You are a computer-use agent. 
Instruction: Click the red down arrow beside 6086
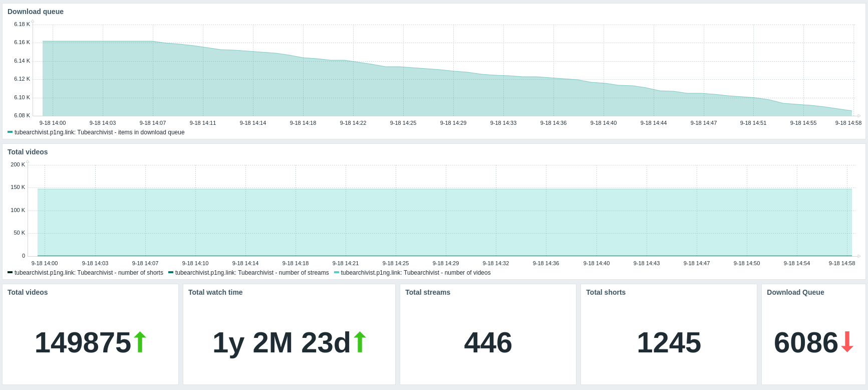[x=847, y=342]
